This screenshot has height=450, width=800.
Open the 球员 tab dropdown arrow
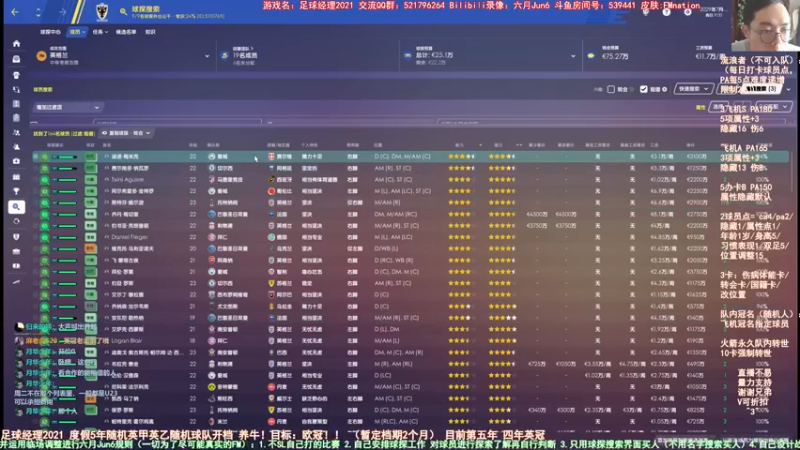[84, 32]
